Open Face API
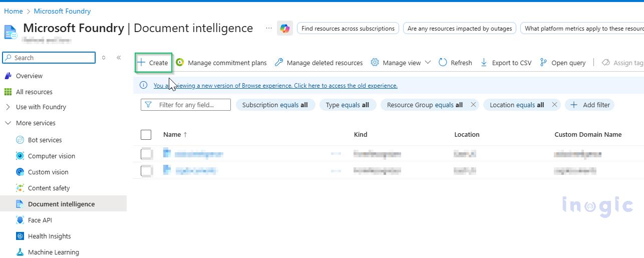Screen dimensions: 644x258 [x=40, y=220]
